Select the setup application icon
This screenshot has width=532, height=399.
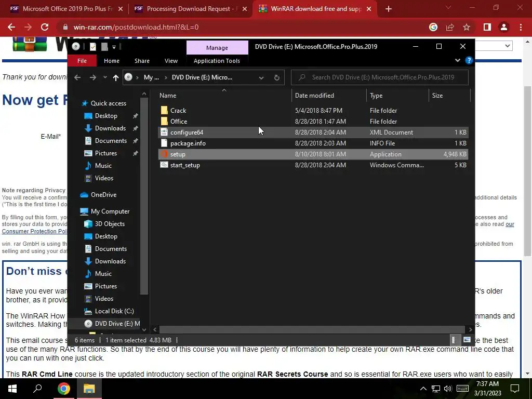point(164,154)
